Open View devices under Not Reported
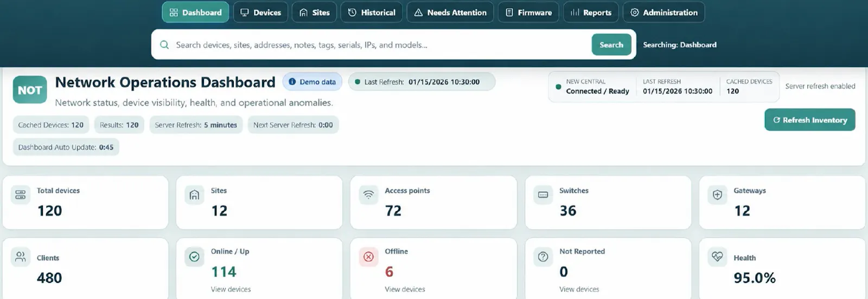 pos(579,289)
